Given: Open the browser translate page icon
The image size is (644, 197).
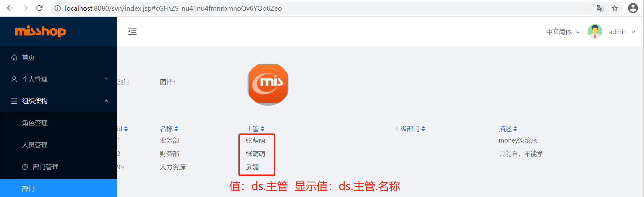Looking at the screenshot, I should pos(600,8).
